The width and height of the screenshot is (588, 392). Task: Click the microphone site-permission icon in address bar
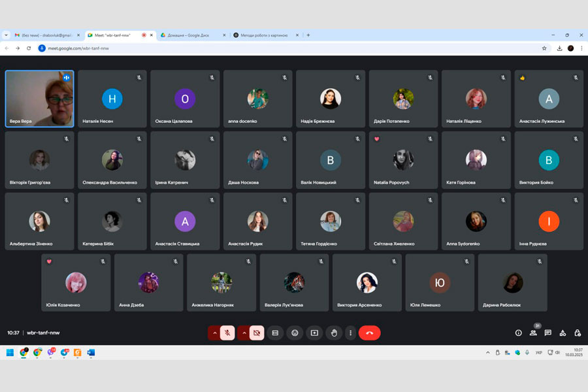pos(42,48)
